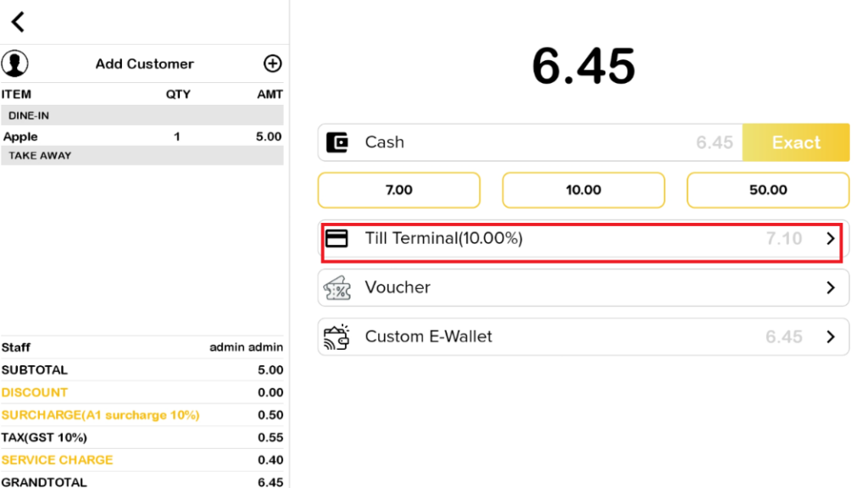Click the yellow DISCOUNT label
Screen dimensions: 868x488
[x=35, y=392]
